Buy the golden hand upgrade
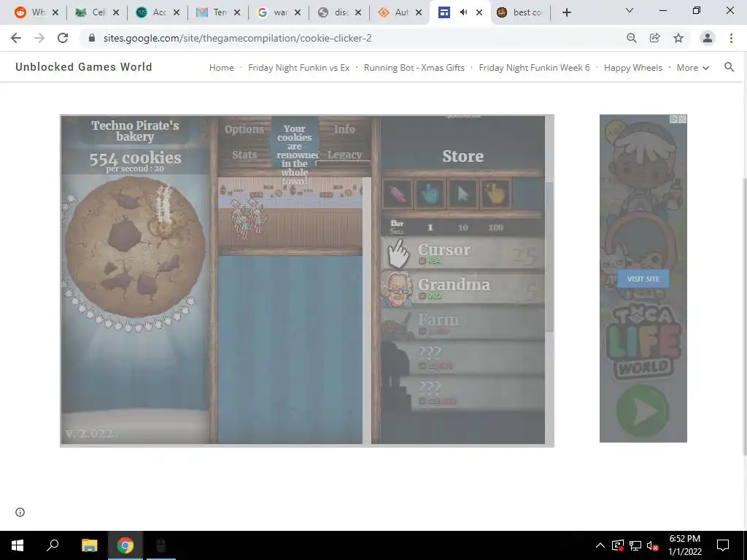The image size is (747, 560). [496, 193]
